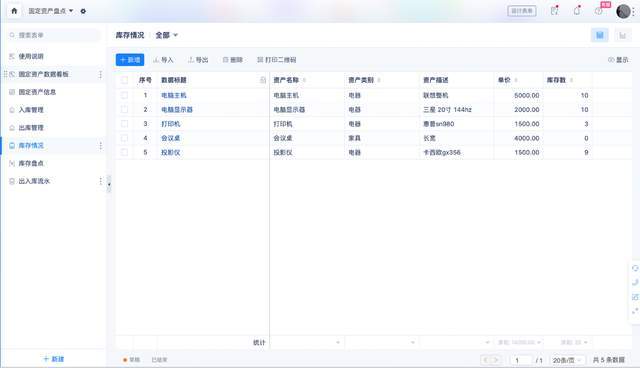The width and height of the screenshot is (640, 368).
Task: Open the 电脑显示器 record link
Action: pyautogui.click(x=177, y=109)
